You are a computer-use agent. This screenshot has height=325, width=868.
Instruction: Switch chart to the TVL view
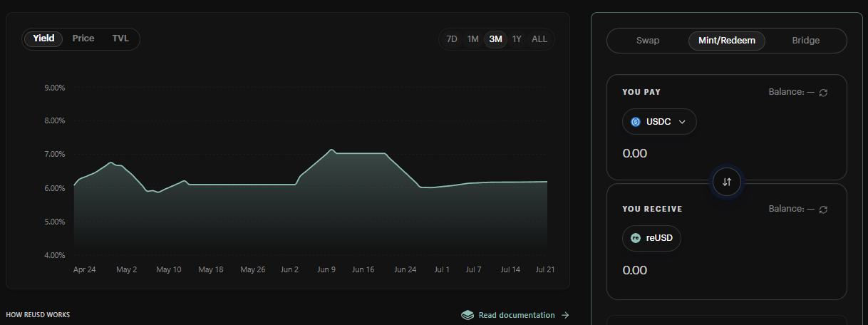coord(120,38)
